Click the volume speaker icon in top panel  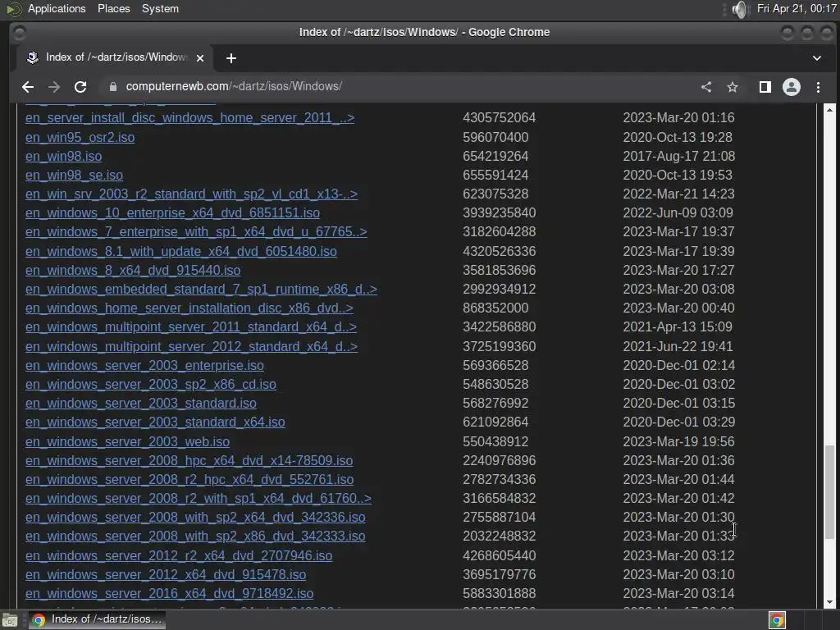point(740,9)
